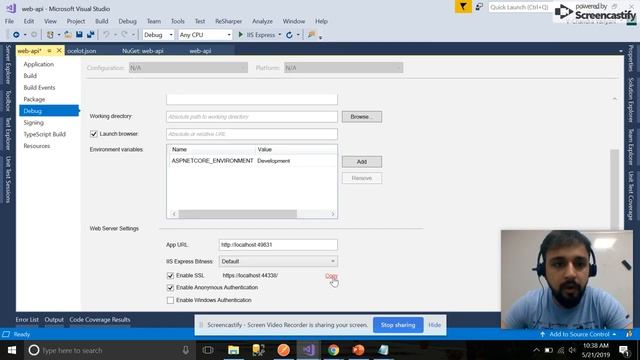Expand the Refresh browser dropdown arrow
The width and height of the screenshot is (640, 360).
298,35
